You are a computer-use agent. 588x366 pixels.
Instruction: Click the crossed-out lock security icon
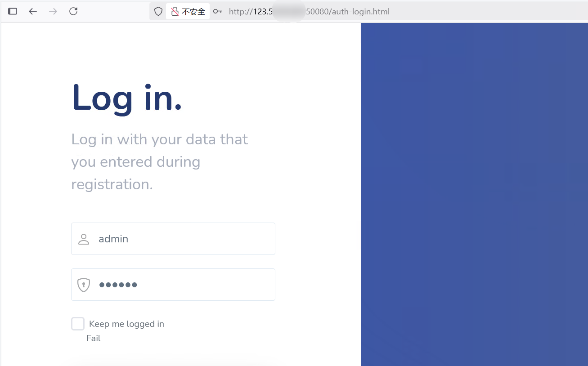(x=175, y=11)
